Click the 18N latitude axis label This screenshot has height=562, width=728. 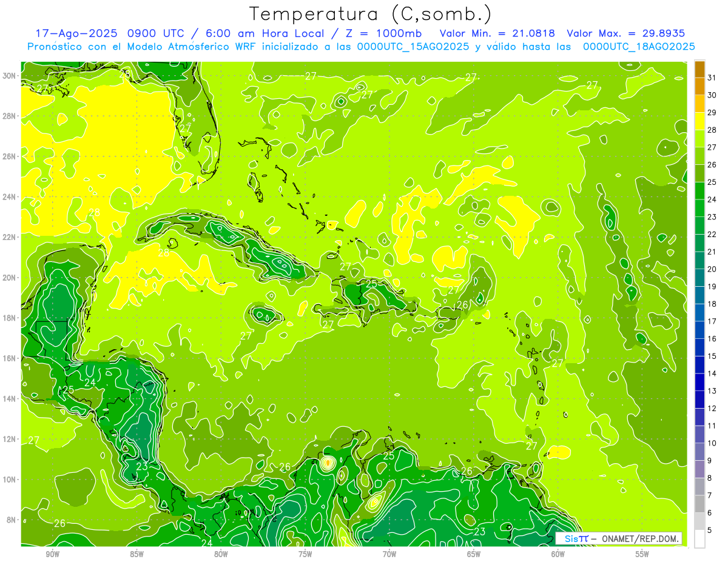(x=9, y=318)
